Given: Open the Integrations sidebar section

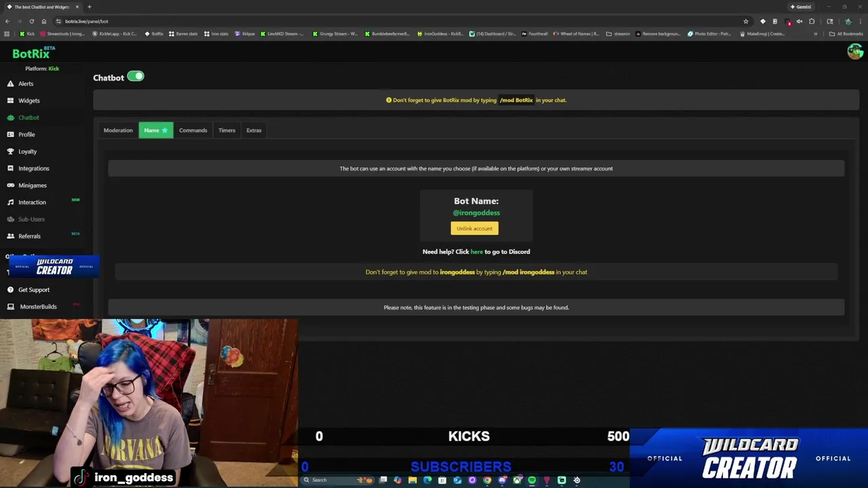Looking at the screenshot, I should (33, 168).
